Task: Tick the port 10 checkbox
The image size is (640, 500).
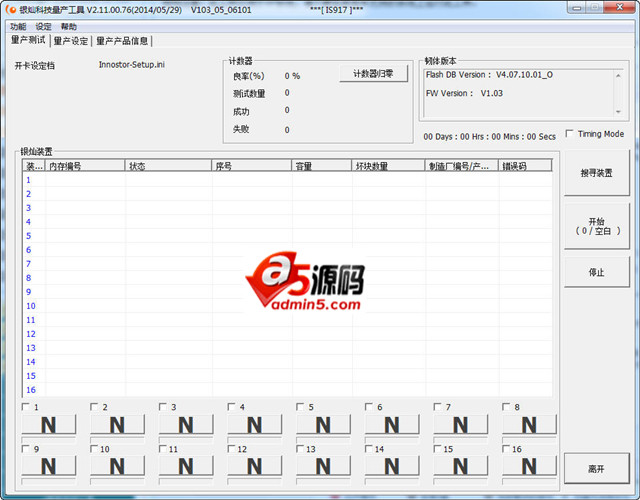Action: coord(94,449)
